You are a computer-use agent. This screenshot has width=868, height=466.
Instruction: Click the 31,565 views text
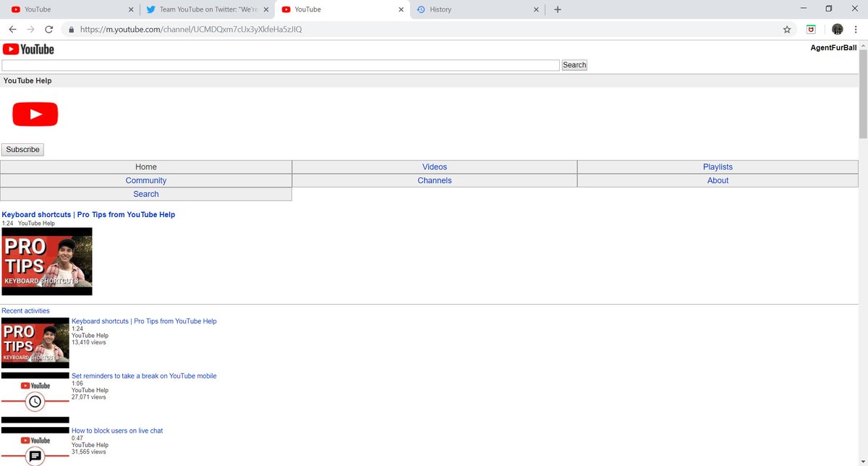pyautogui.click(x=88, y=452)
